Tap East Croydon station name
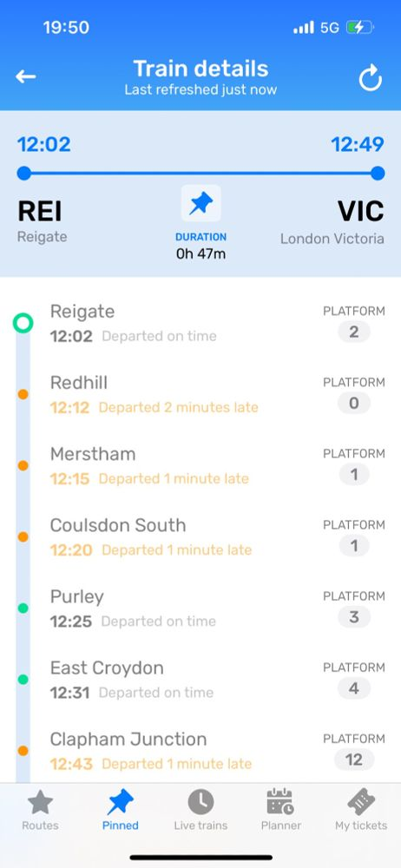 107,668
